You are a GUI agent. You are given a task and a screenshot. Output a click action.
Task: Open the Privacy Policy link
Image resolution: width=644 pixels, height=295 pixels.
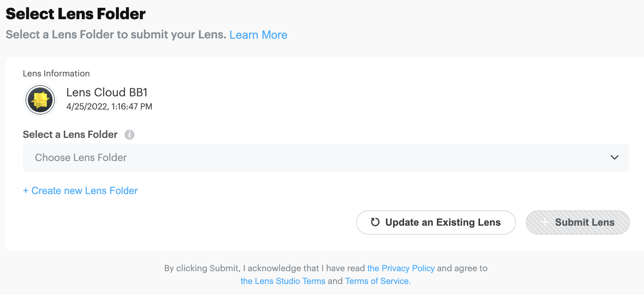click(x=401, y=268)
